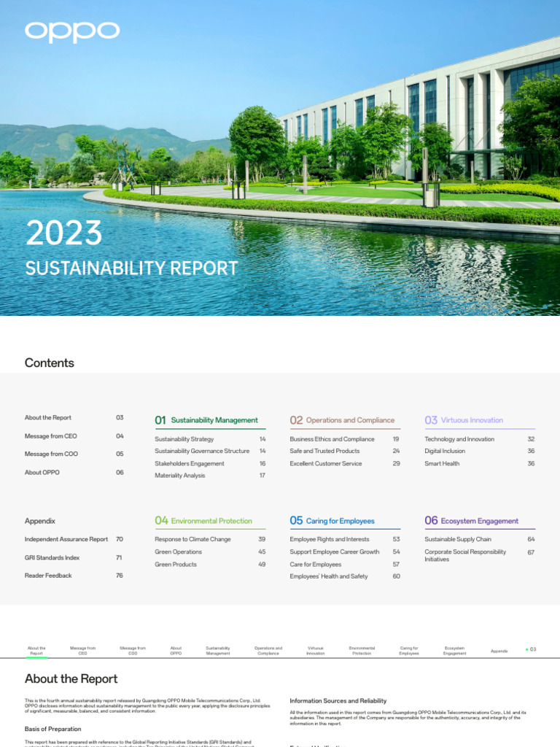The image size is (560, 747).
Task: Select Message from CEO navigation tab
Action: click(83, 651)
